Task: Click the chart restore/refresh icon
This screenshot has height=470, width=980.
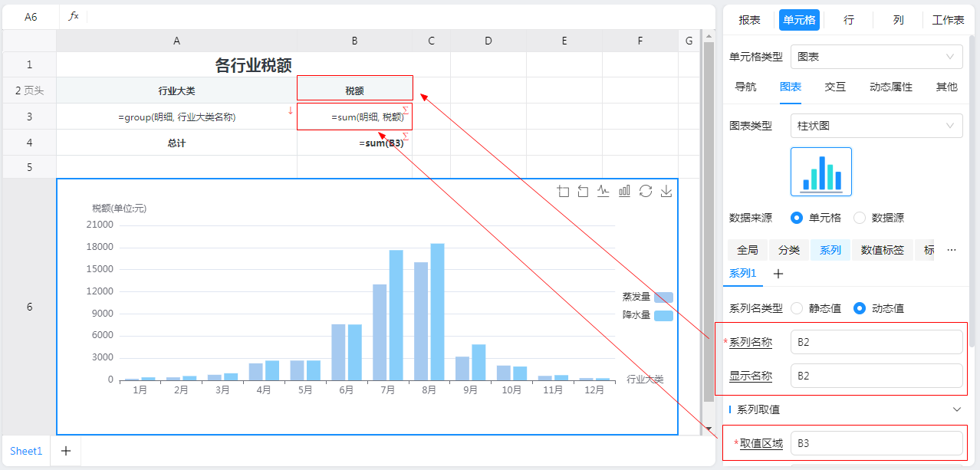Action: pyautogui.click(x=646, y=192)
